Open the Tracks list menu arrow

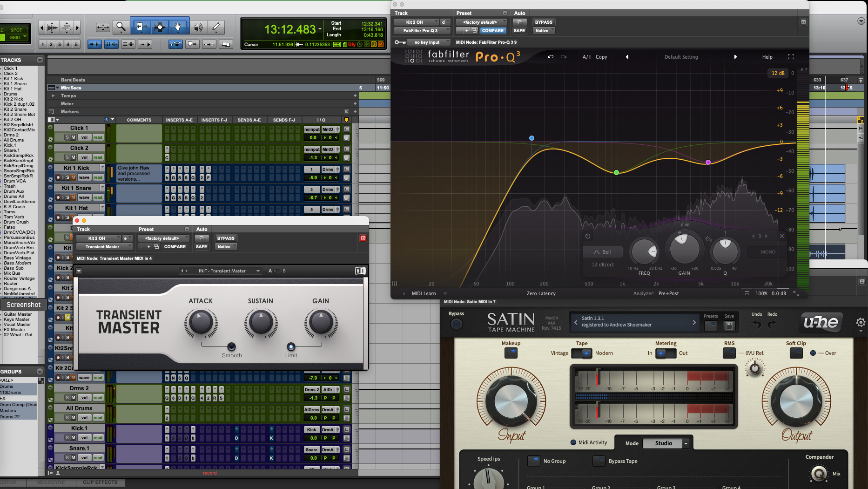(x=40, y=60)
